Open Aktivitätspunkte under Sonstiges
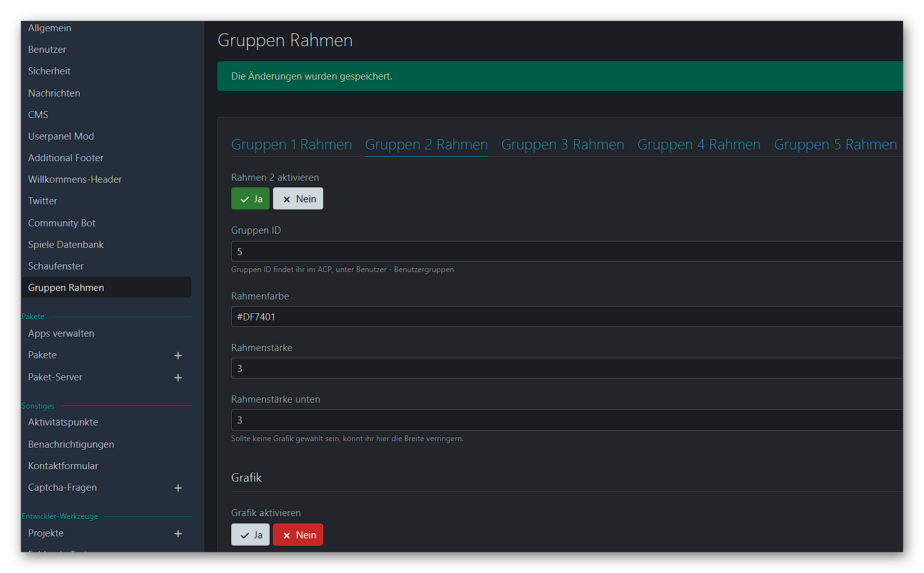 [63, 422]
